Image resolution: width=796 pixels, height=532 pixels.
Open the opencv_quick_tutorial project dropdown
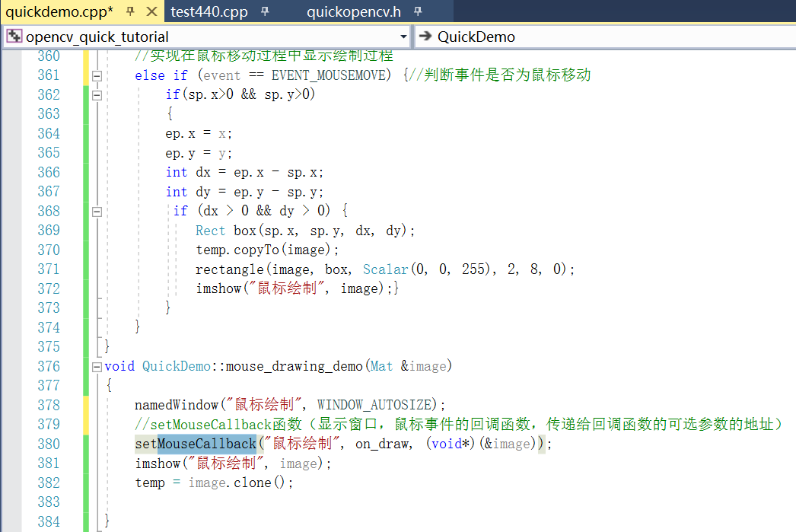[x=404, y=36]
